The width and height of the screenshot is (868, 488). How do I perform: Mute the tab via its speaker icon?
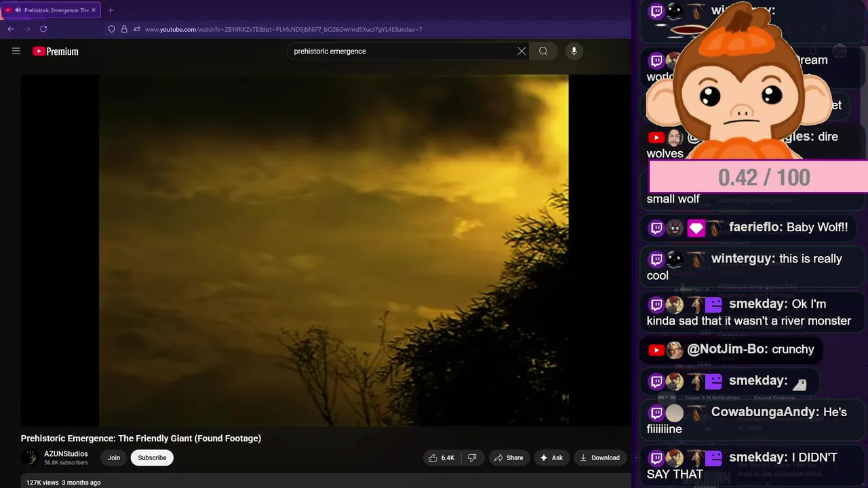(x=18, y=10)
